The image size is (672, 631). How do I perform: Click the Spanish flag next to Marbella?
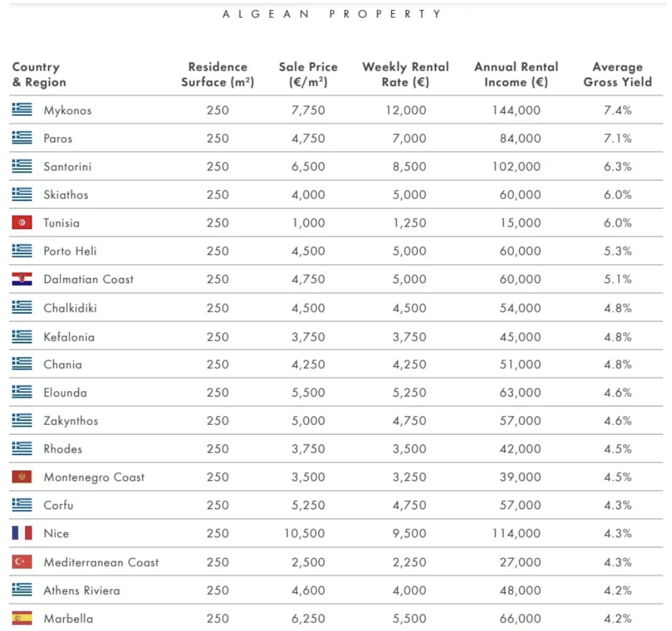coord(22,618)
